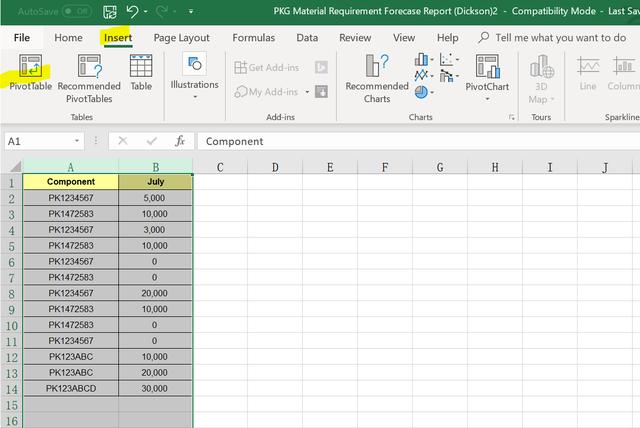Image resolution: width=640 pixels, height=428 pixels.
Task: Click the Insert Function fx icon
Action: [180, 141]
